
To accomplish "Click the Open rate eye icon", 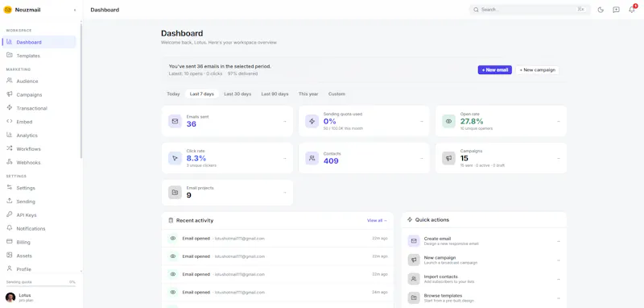I will [449, 121].
